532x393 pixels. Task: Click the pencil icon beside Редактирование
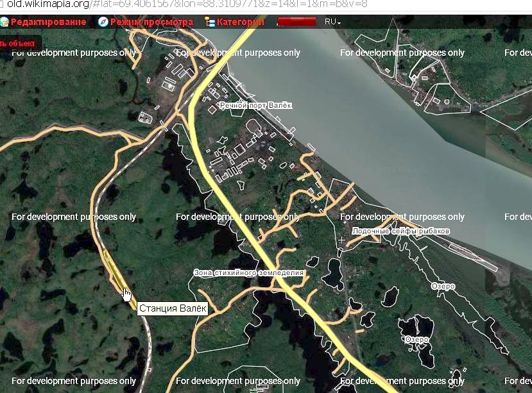click(4, 22)
